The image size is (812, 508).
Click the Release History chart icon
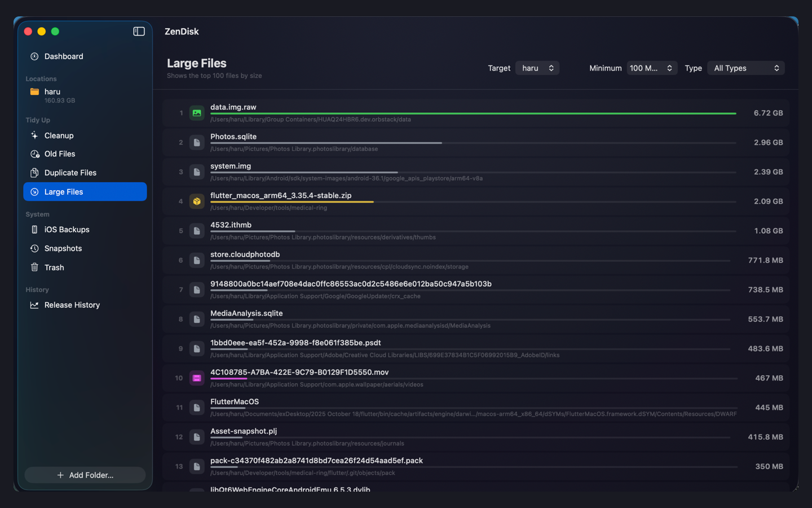click(x=34, y=305)
